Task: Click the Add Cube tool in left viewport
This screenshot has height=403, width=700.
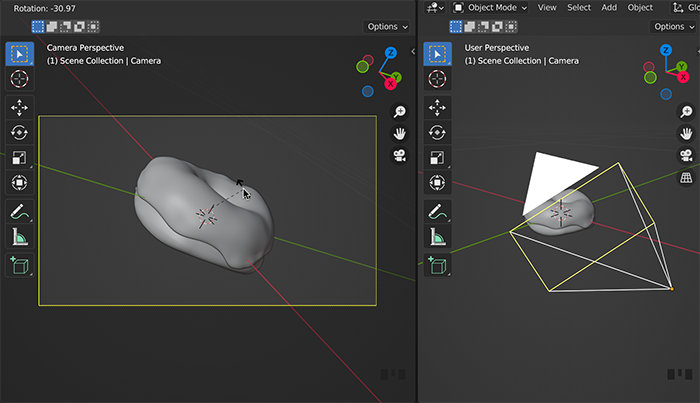Action: [19, 266]
